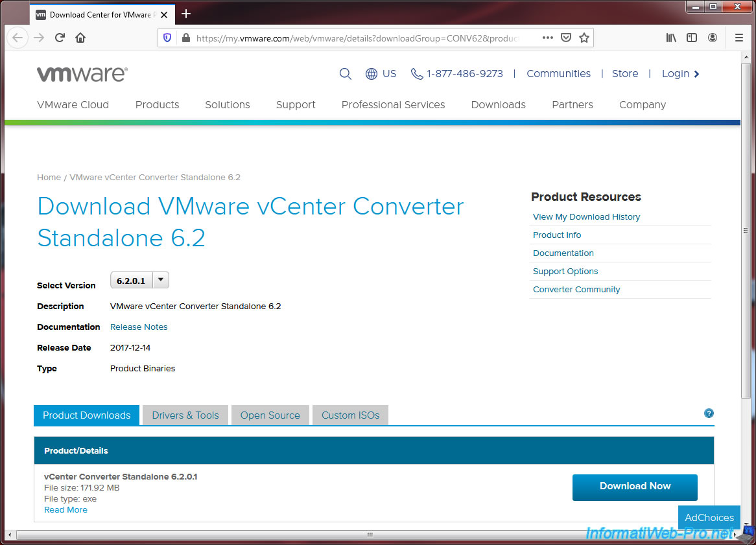
Task: Click the Firefox home icon
Action: 80,38
